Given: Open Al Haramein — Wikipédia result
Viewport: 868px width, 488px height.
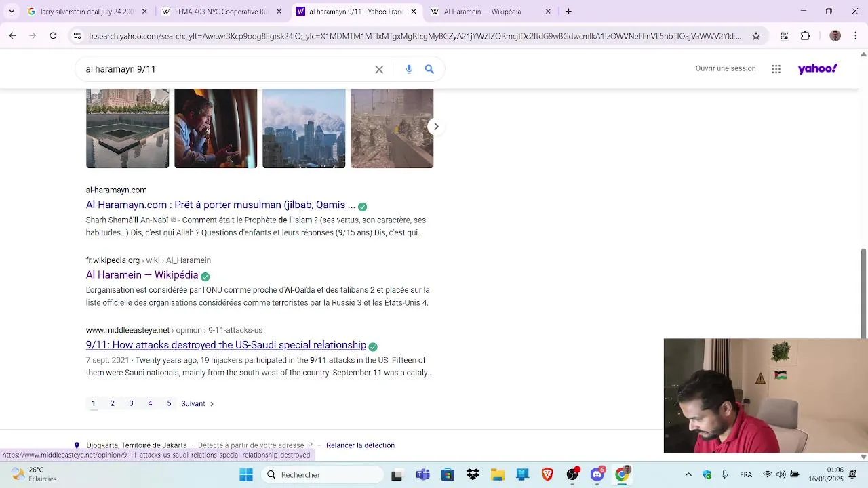Looking at the screenshot, I should tap(142, 275).
